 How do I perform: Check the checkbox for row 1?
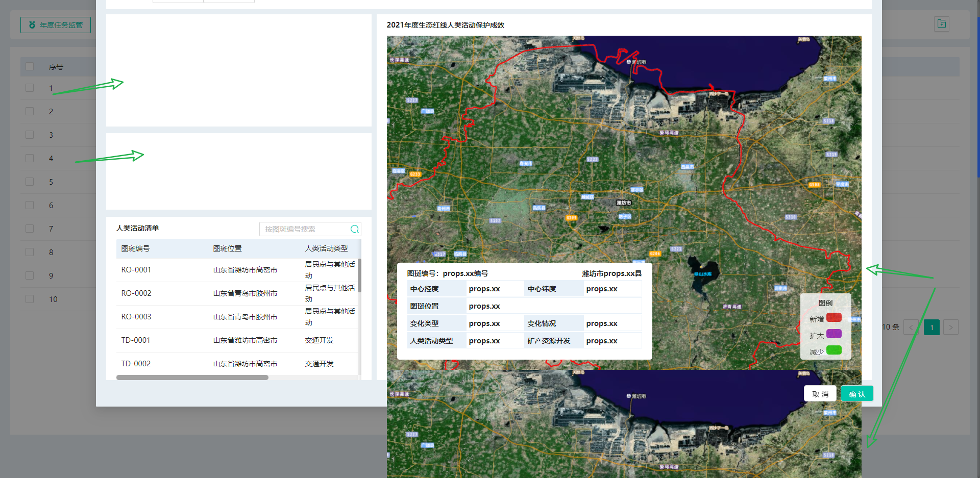[30, 88]
